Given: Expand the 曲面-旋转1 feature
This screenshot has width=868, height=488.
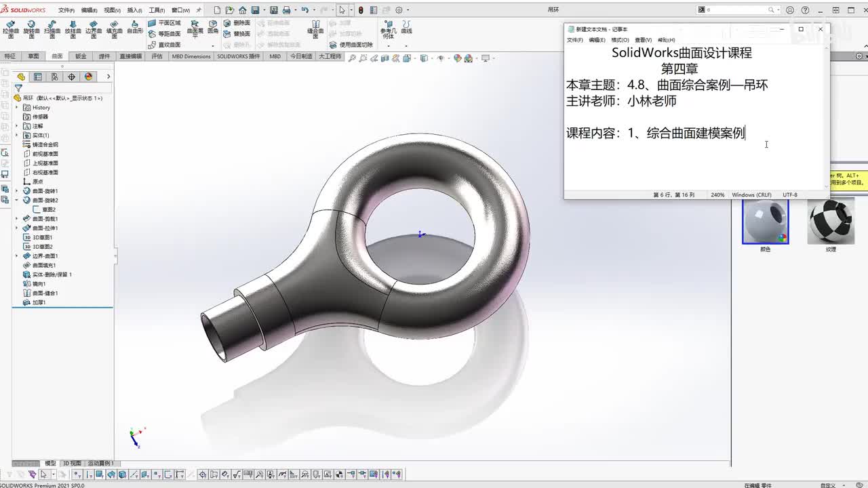Looking at the screenshot, I should tap(17, 191).
